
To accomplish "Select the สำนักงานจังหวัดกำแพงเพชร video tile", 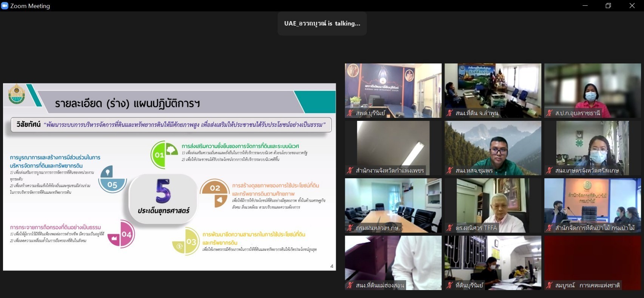I will (x=393, y=145).
